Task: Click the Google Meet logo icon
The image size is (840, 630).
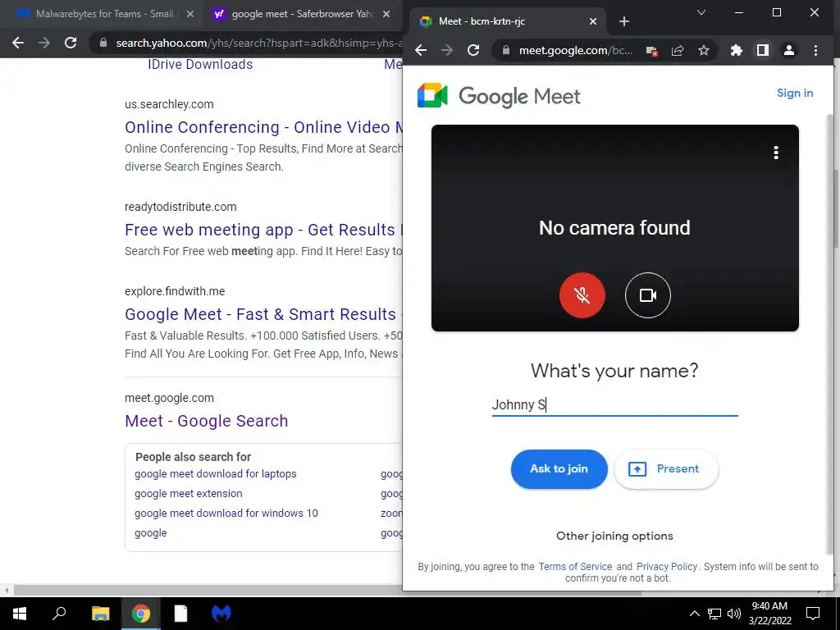Action: (x=432, y=95)
